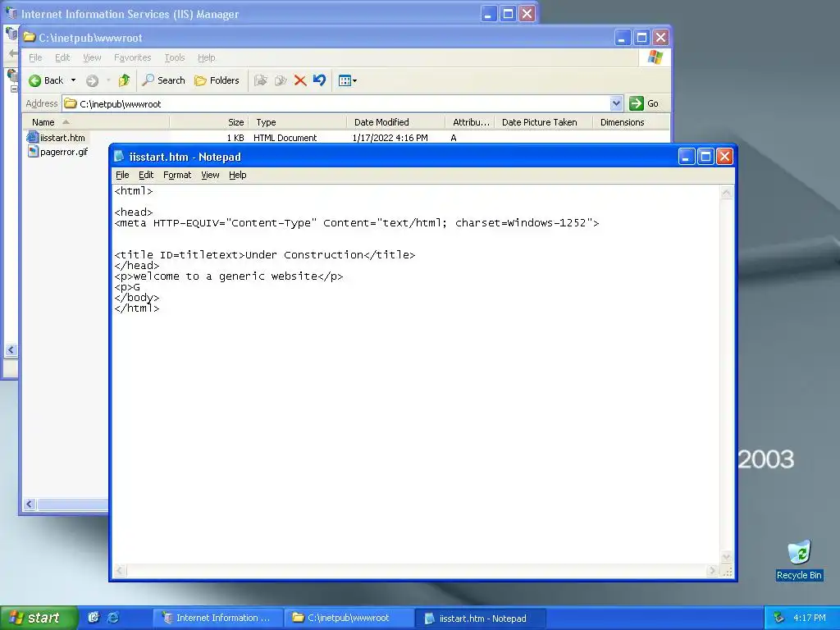Switch to C:\inetpub\wwwroot taskbar button

coord(348,618)
